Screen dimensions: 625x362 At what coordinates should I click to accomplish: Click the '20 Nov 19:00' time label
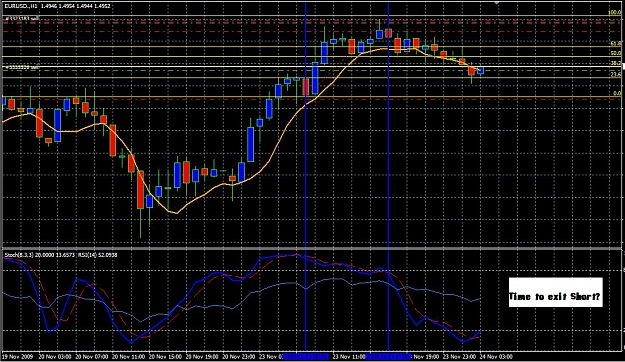tap(202, 356)
